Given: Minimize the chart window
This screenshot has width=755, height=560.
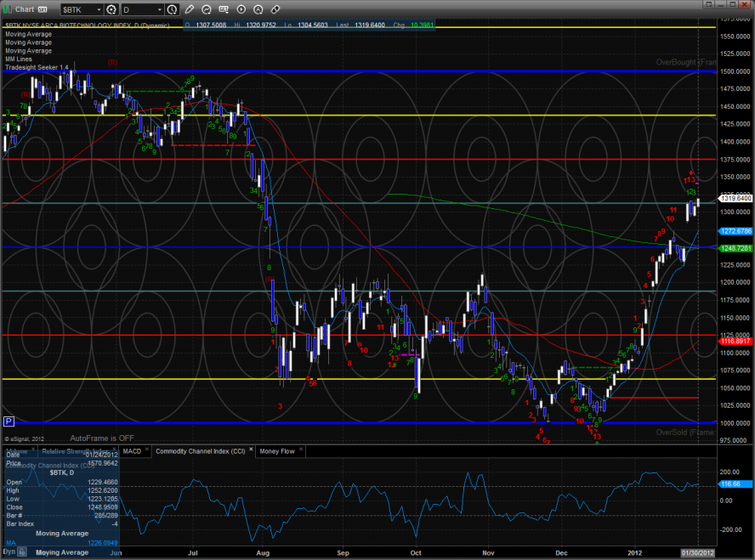Looking at the screenshot, I should pyautogui.click(x=720, y=4).
